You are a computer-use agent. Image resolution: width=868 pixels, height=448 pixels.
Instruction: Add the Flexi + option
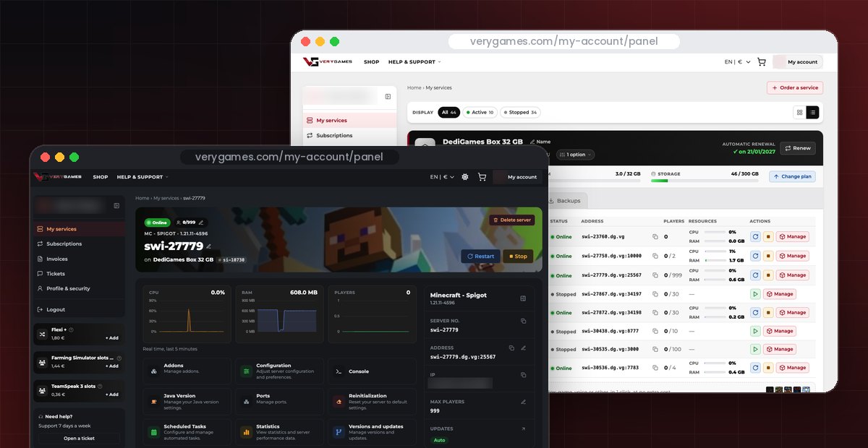(x=112, y=337)
